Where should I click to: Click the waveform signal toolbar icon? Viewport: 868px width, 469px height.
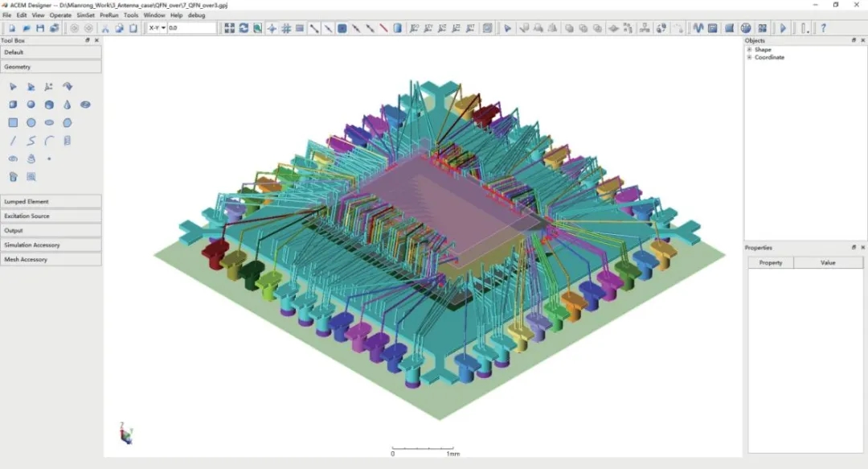click(x=698, y=28)
